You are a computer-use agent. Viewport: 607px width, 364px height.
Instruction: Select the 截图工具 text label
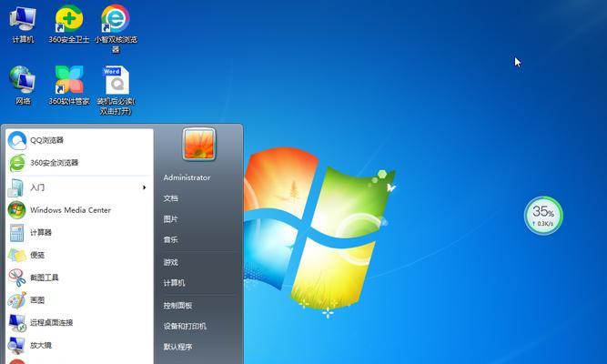coord(45,278)
